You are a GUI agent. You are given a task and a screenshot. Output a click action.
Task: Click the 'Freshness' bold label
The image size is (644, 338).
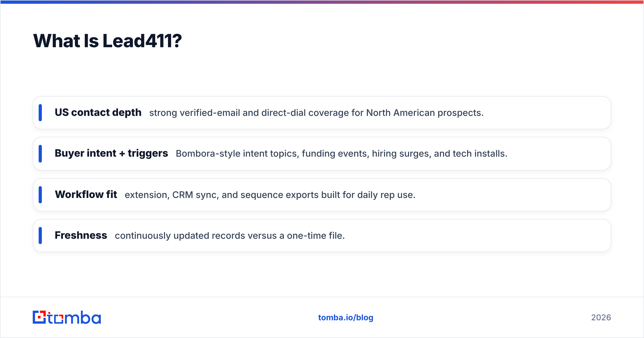pyautogui.click(x=81, y=235)
